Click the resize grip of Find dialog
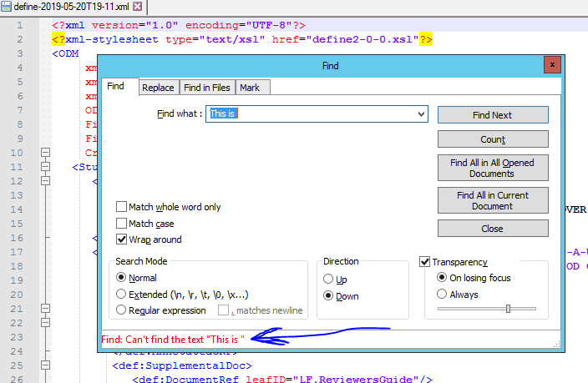Screen dimensions: 588x383 [x=556, y=344]
